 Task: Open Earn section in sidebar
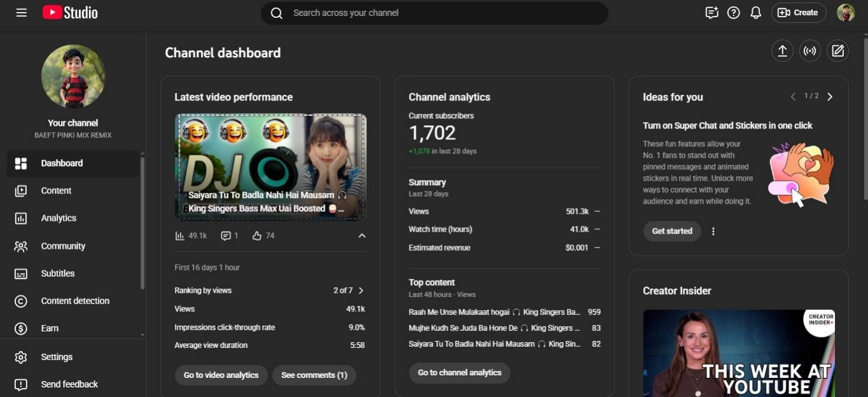tap(50, 328)
